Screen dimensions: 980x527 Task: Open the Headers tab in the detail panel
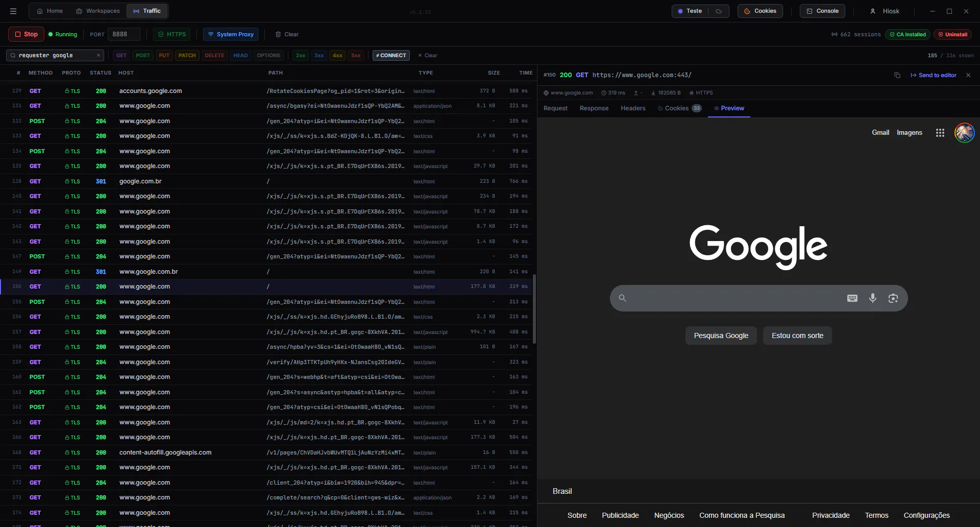click(x=633, y=108)
